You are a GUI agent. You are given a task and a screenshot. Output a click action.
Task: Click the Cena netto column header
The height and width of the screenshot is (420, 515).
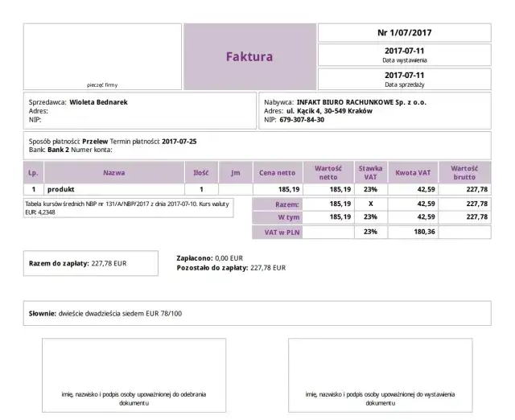coord(278,173)
